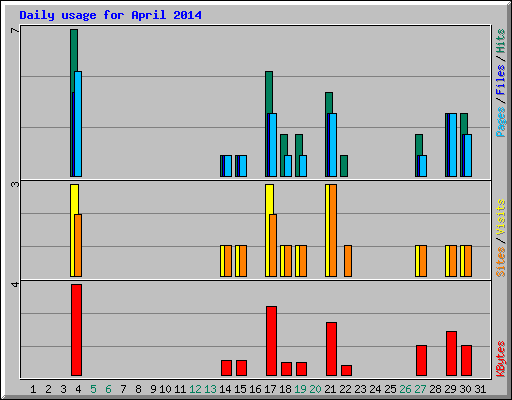The height and width of the screenshot is (400, 512).
Task: Click day label '4' on x-axis
Action: [78, 389]
